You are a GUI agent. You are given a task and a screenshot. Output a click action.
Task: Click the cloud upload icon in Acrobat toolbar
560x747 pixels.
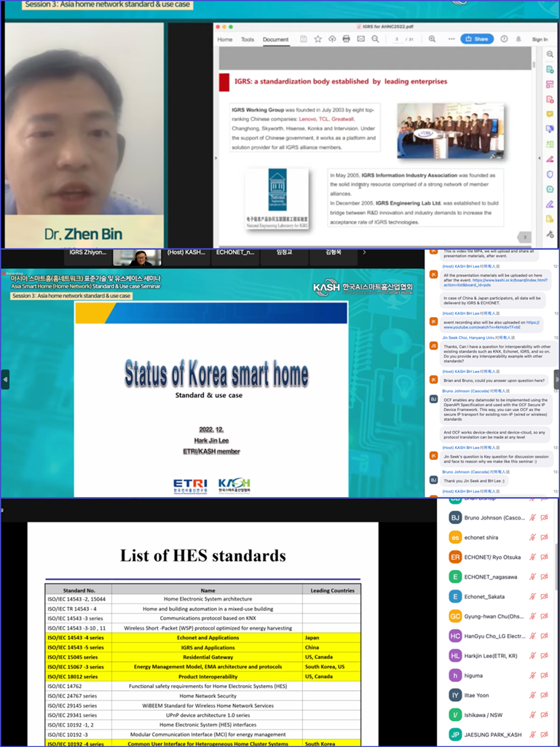pos(332,39)
